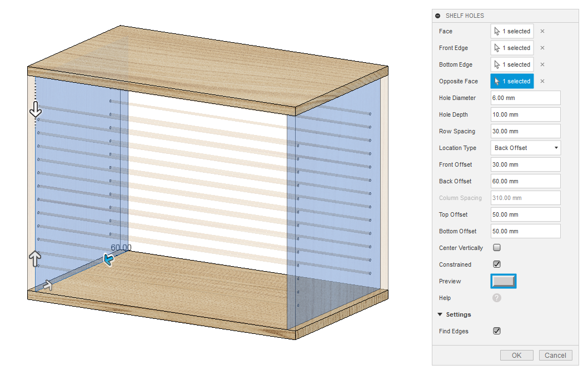This screenshot has width=588, height=375.
Task: Disable the Find Edges checkbox
Action: pos(497,331)
